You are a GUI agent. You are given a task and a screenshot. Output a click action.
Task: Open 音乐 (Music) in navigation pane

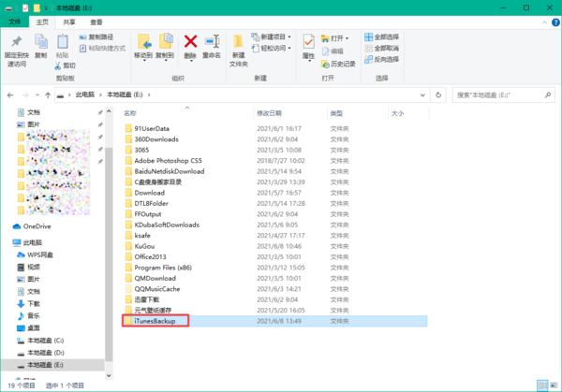(x=34, y=315)
